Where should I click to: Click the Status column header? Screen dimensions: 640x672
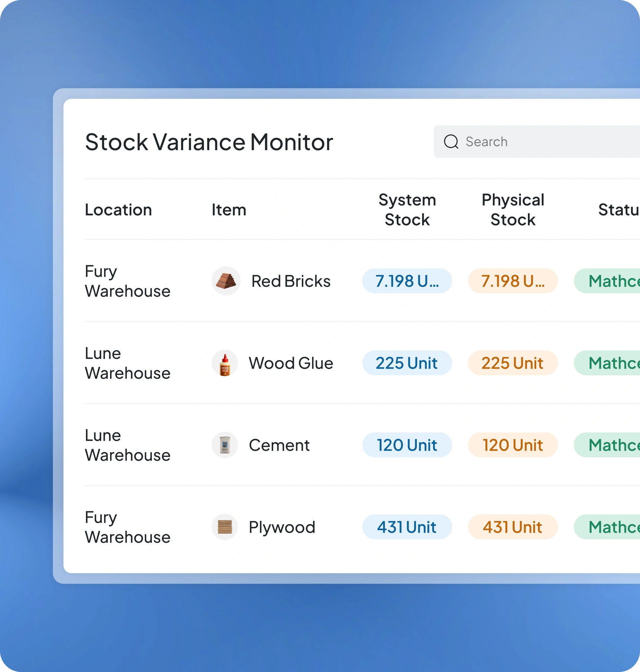point(619,210)
